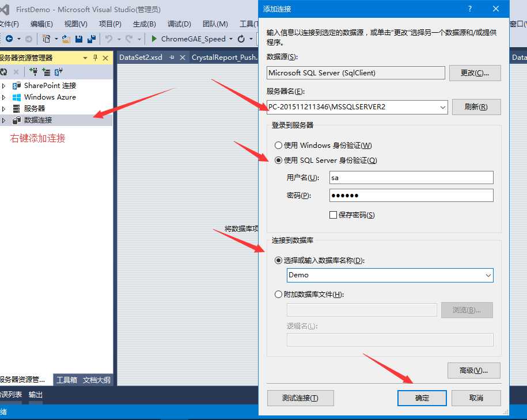527x420 pixels.
Task: Click the greyed 浏览(B)... button
Action: pos(467,310)
